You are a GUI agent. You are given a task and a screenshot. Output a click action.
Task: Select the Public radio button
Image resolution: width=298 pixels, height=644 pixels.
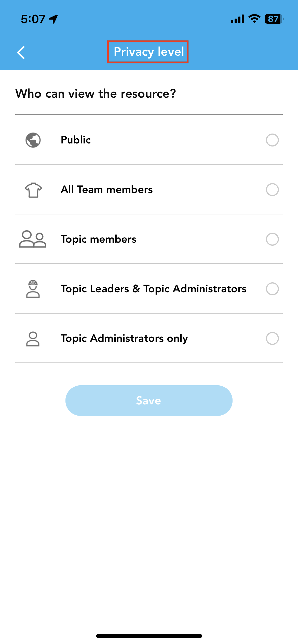[272, 140]
